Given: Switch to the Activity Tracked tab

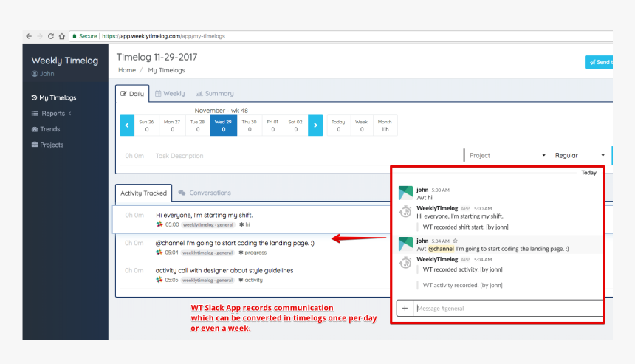Looking at the screenshot, I should [x=143, y=193].
